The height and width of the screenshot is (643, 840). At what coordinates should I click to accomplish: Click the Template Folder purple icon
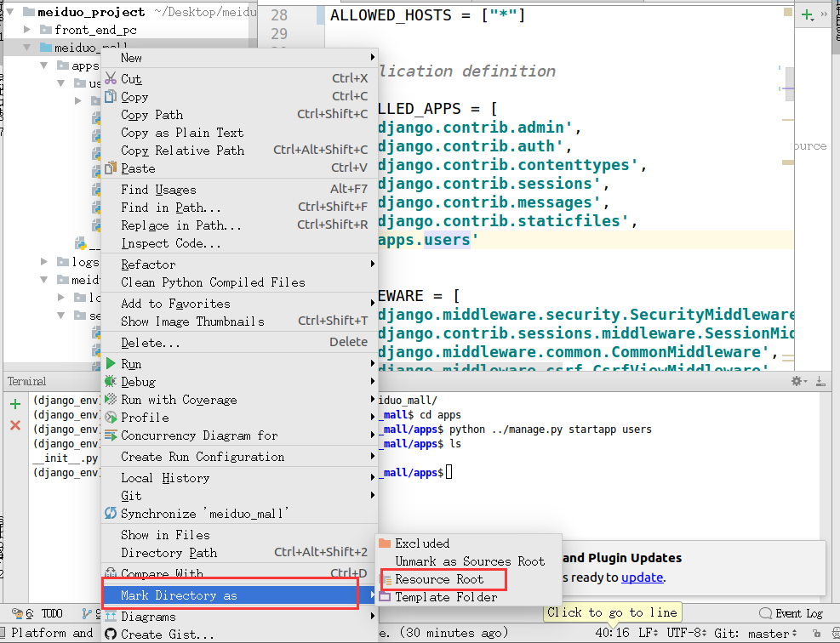[385, 596]
